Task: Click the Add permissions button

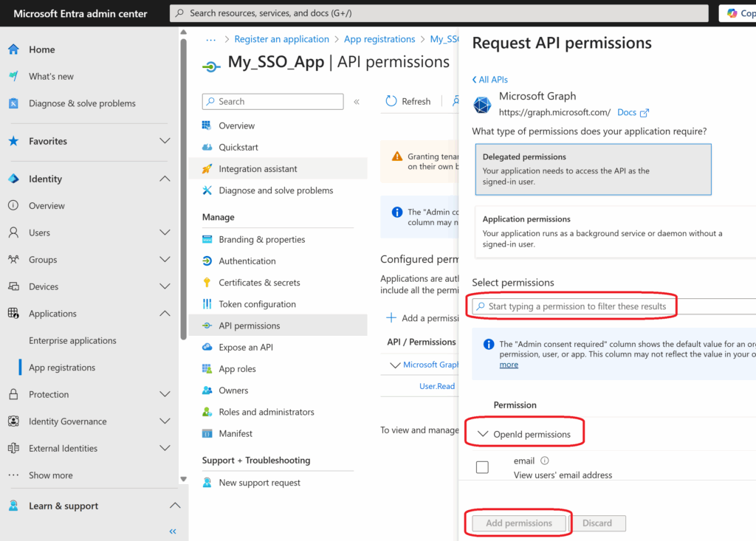Action: tap(519, 523)
